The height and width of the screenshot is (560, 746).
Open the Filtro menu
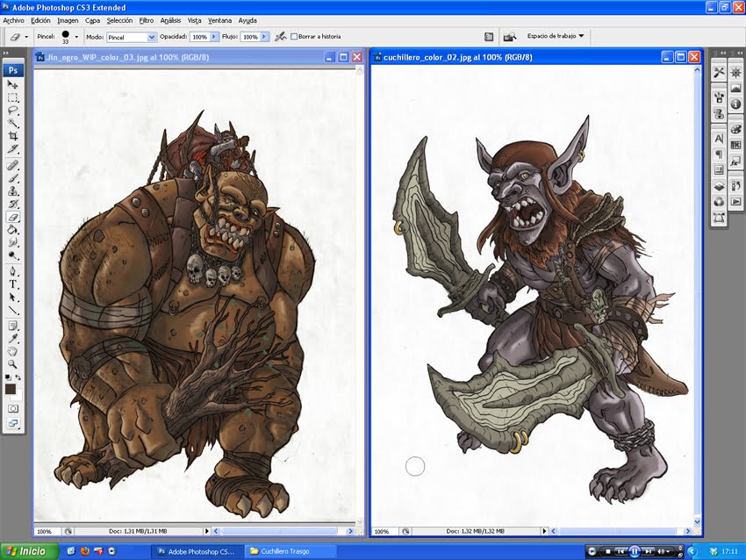(146, 20)
